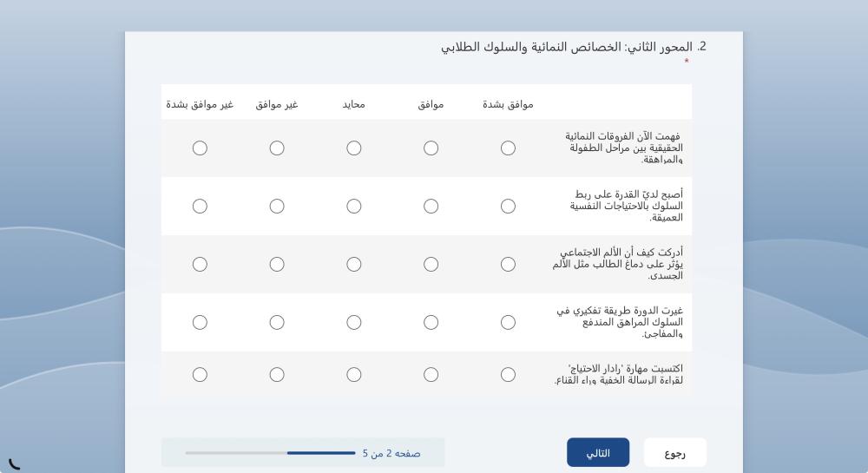Choose موافق بشدة for linking behavior to needs
Screen dimensions: 868x473
click(x=508, y=207)
